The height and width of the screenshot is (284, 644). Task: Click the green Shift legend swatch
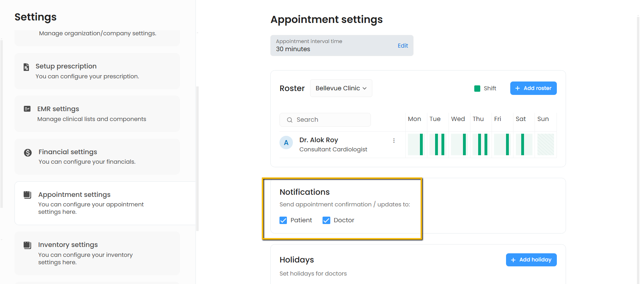pyautogui.click(x=477, y=89)
